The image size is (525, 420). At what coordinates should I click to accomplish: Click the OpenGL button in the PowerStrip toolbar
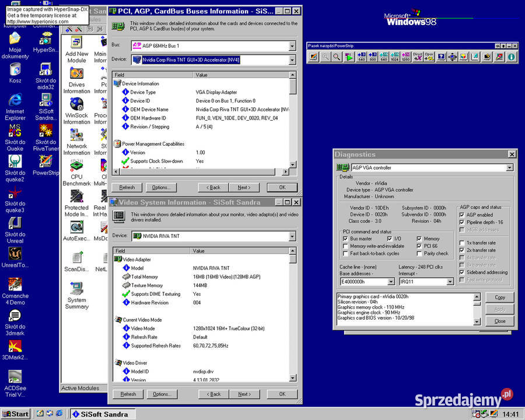coord(429,57)
